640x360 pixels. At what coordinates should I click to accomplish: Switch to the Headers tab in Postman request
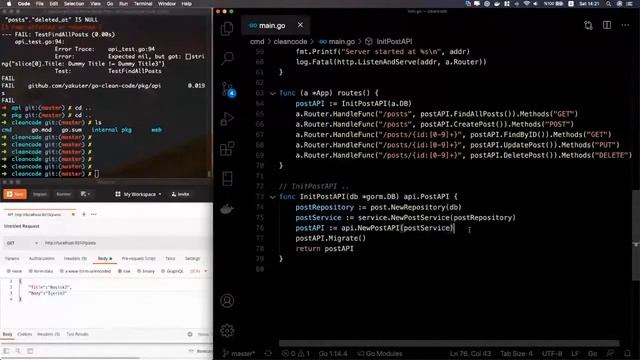[x=75, y=258]
